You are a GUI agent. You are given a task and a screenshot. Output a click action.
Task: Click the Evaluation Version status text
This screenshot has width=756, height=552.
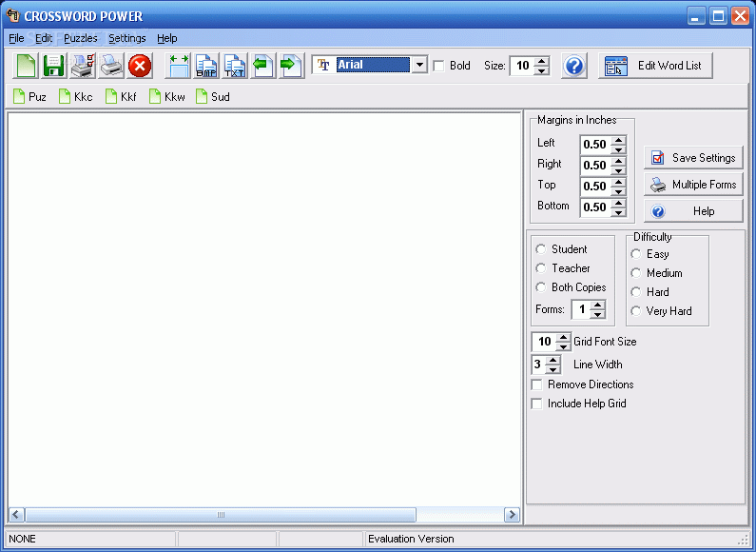(411, 539)
